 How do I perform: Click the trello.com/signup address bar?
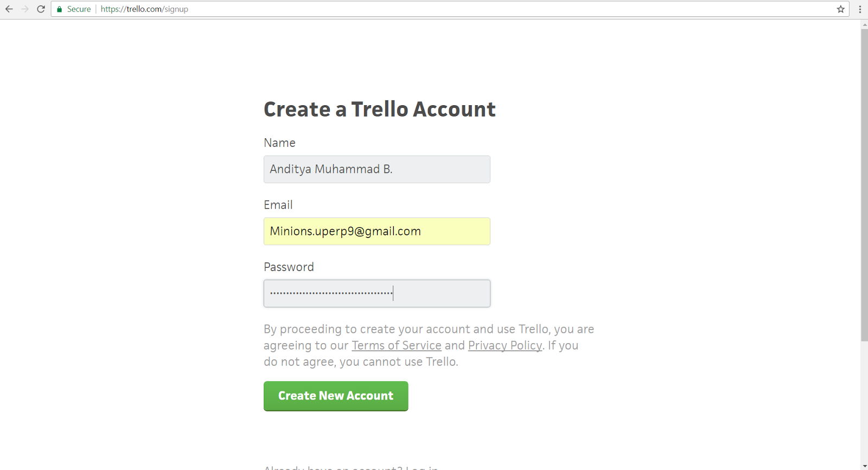[x=434, y=9]
